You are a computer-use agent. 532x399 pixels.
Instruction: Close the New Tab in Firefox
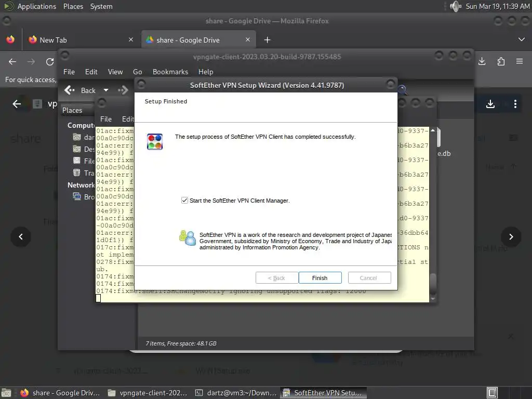pyautogui.click(x=131, y=39)
